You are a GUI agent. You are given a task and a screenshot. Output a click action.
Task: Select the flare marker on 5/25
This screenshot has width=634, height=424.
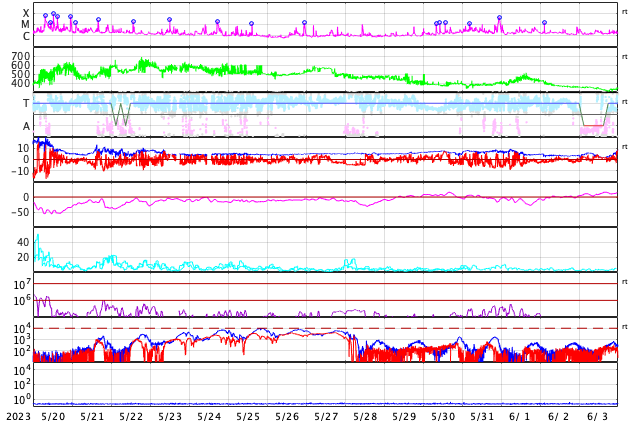click(251, 23)
